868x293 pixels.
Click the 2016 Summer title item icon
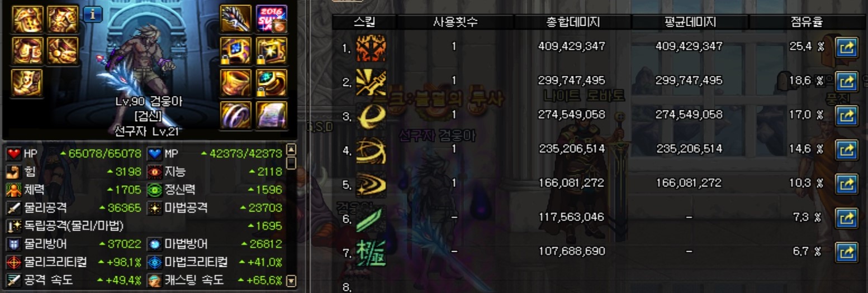coord(272,19)
